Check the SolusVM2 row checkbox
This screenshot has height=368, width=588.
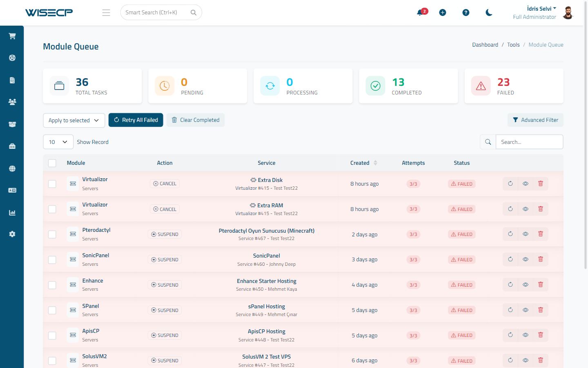(52, 361)
